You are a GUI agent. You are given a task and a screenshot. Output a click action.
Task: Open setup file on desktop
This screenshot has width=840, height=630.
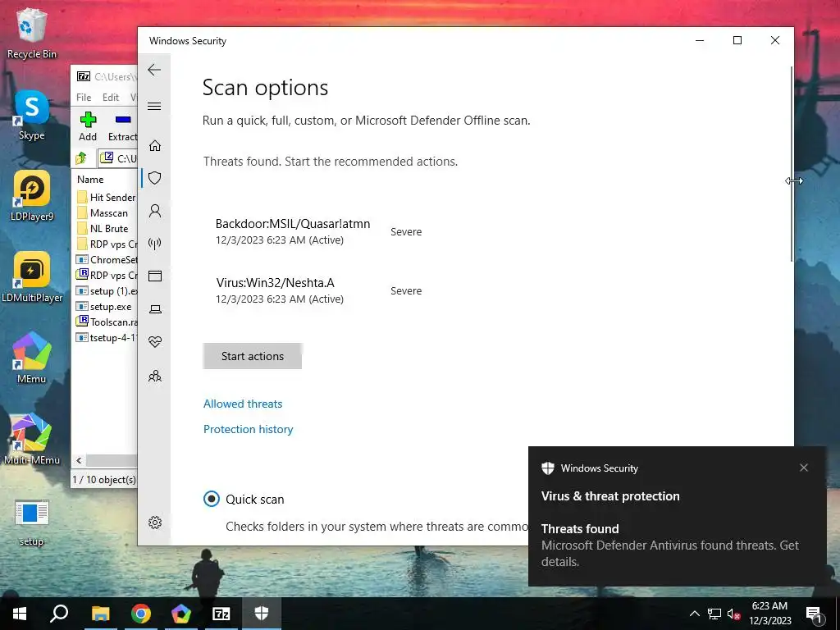click(32, 523)
